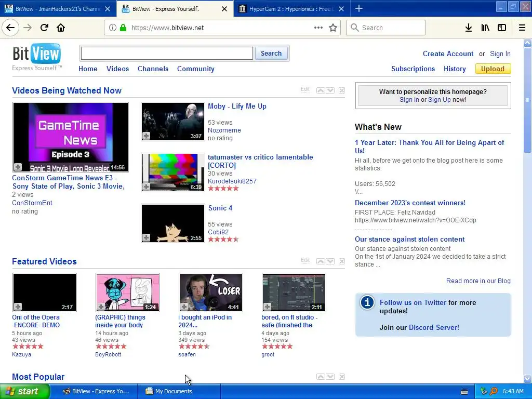Image resolution: width=532 pixels, height=399 pixels.
Task: Open Oni of the Opera -ENCORE- DEMO title
Action: (36, 321)
